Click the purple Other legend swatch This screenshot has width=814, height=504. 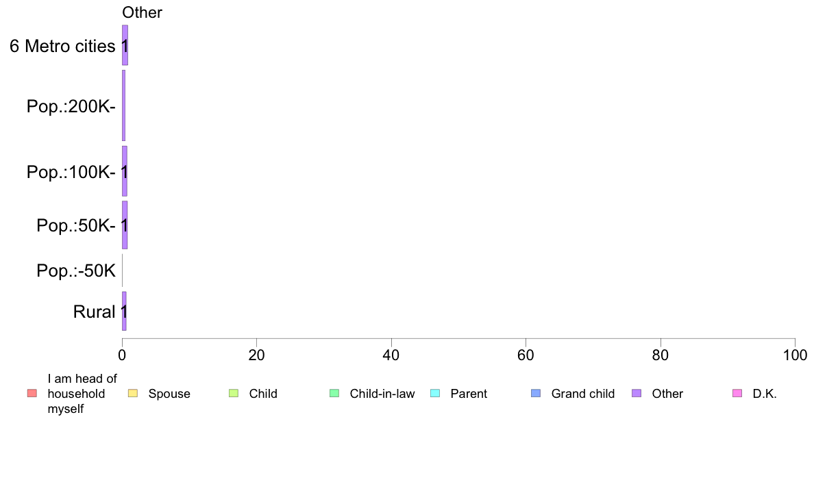click(x=637, y=393)
